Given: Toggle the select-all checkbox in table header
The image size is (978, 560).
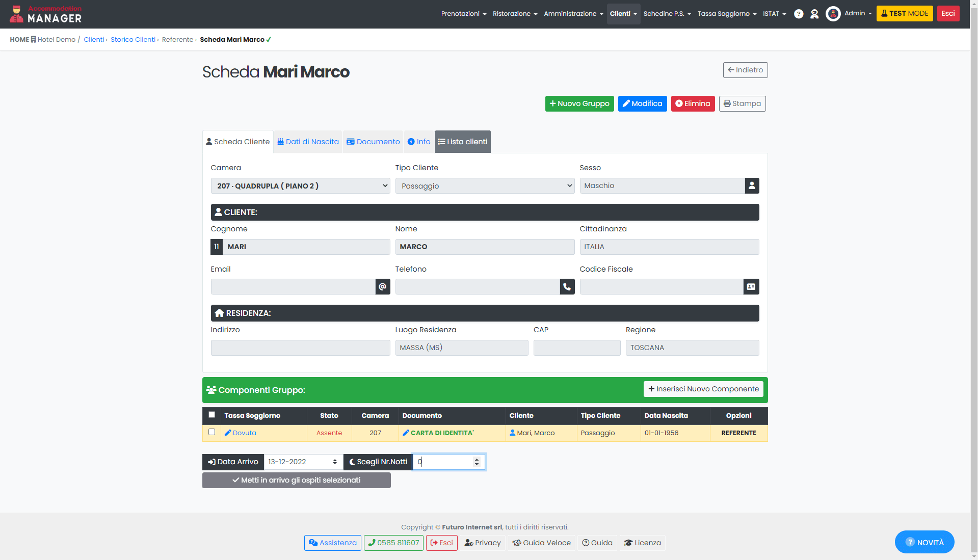Looking at the screenshot, I should (x=212, y=415).
